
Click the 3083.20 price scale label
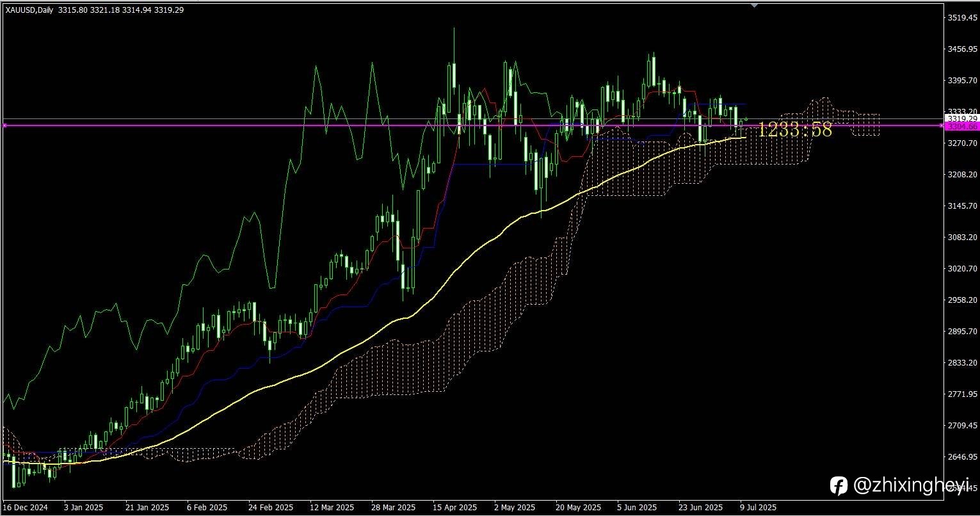coord(962,238)
